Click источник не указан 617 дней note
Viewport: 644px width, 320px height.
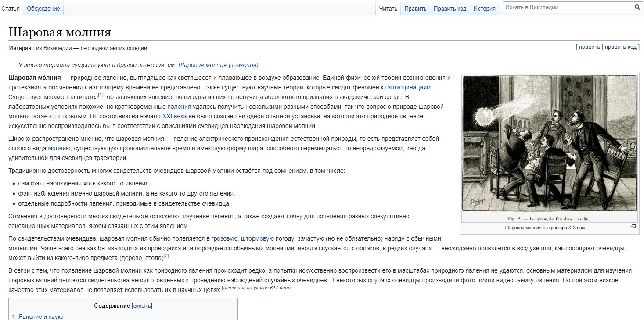pyautogui.click(x=257, y=288)
